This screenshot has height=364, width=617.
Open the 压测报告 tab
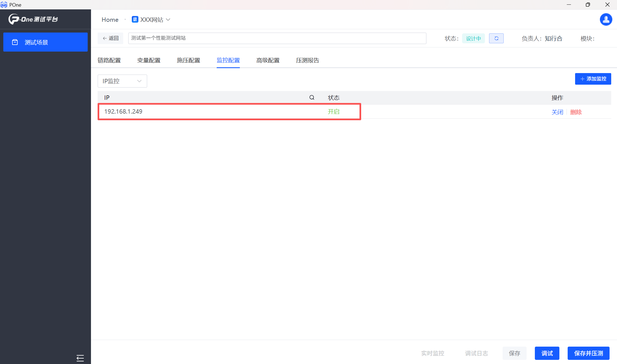[307, 60]
